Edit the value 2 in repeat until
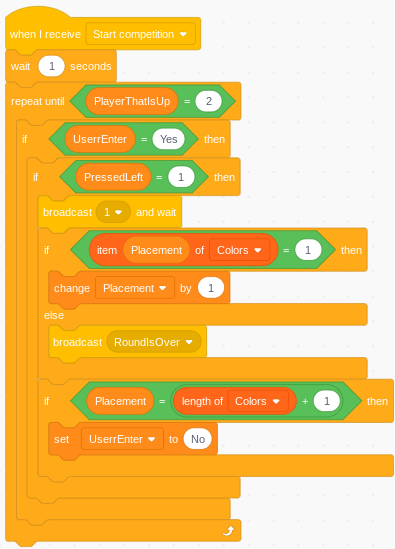 point(209,101)
